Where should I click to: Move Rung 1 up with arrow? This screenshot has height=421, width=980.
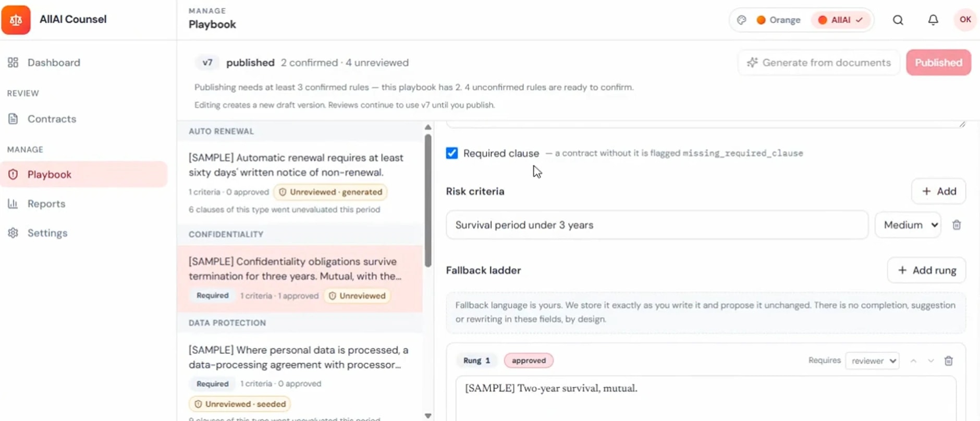point(913,361)
